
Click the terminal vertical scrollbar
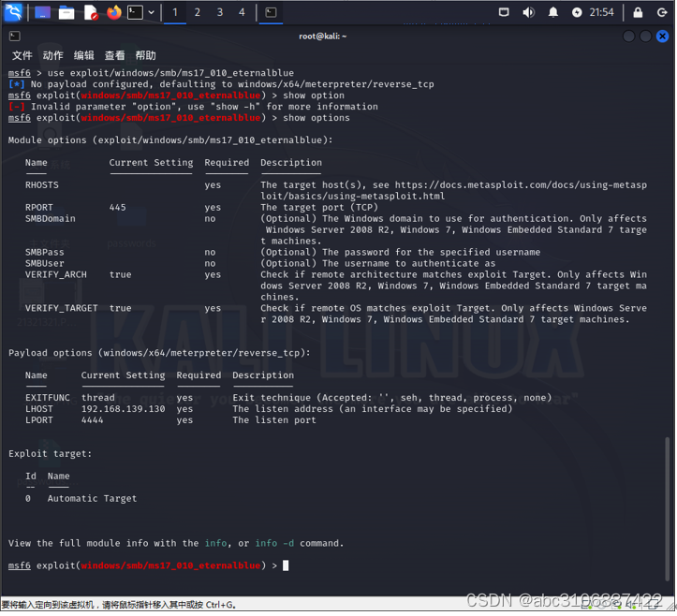click(x=667, y=509)
